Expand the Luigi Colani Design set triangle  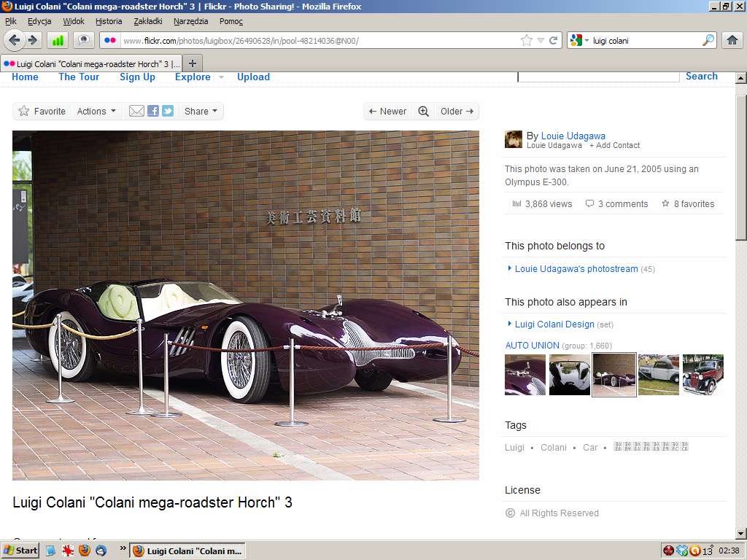pos(510,324)
